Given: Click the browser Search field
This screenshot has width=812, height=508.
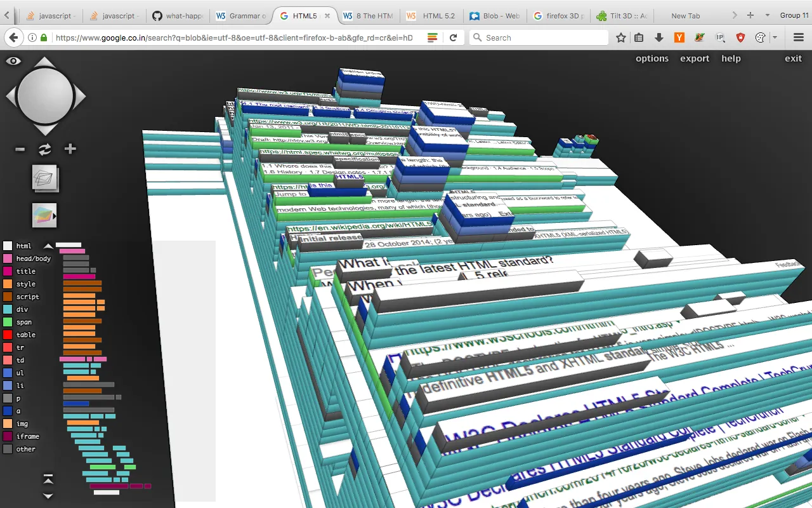Looking at the screenshot, I should click(x=539, y=38).
